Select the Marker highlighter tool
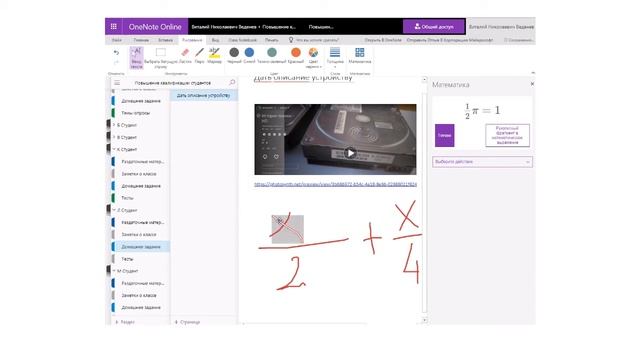This screenshot has height=360, width=640. pyautogui.click(x=214, y=56)
